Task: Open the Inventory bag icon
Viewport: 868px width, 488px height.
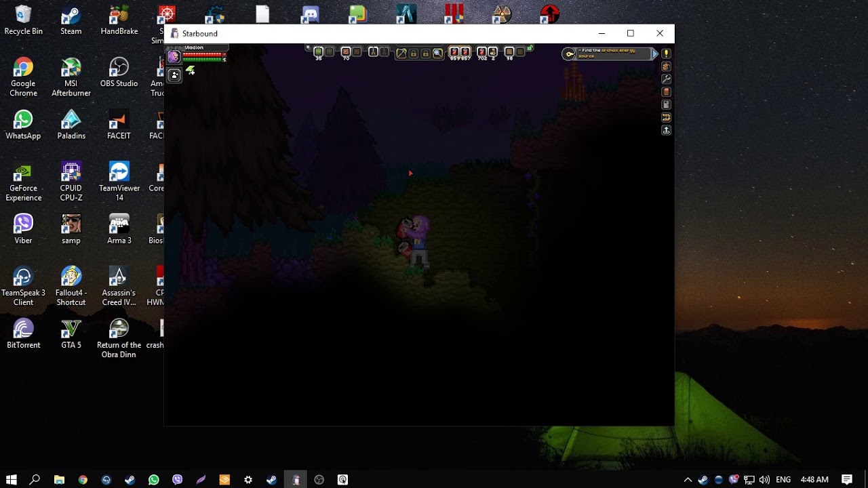Action: (666, 66)
